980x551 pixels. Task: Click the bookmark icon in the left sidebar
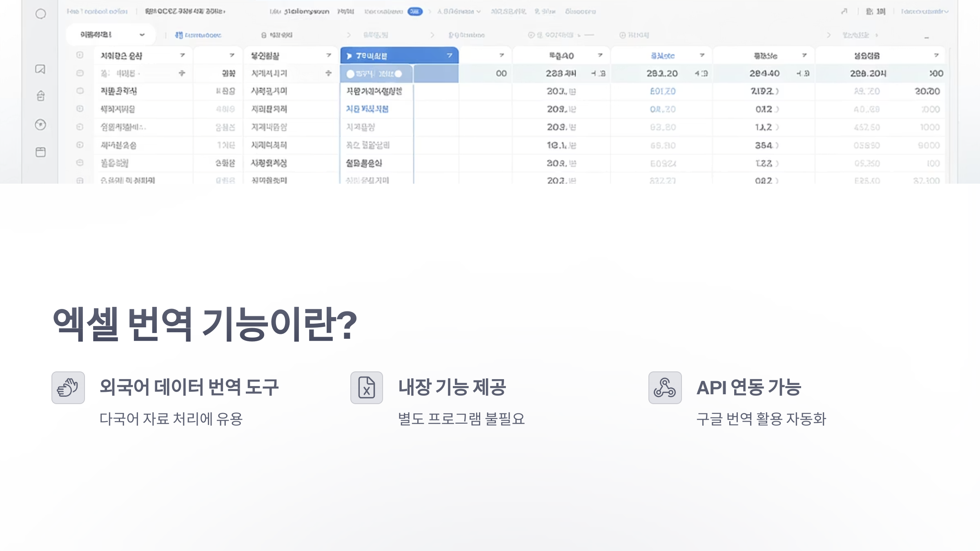pyautogui.click(x=41, y=69)
